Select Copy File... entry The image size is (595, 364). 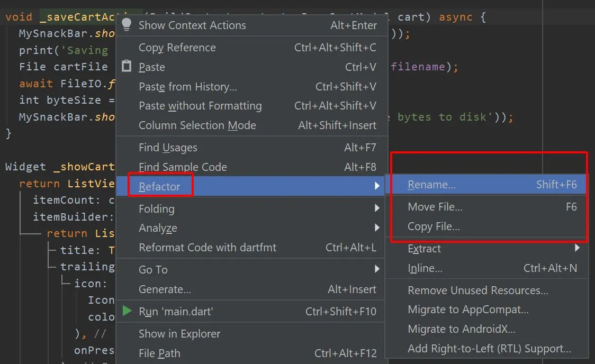[x=434, y=226]
